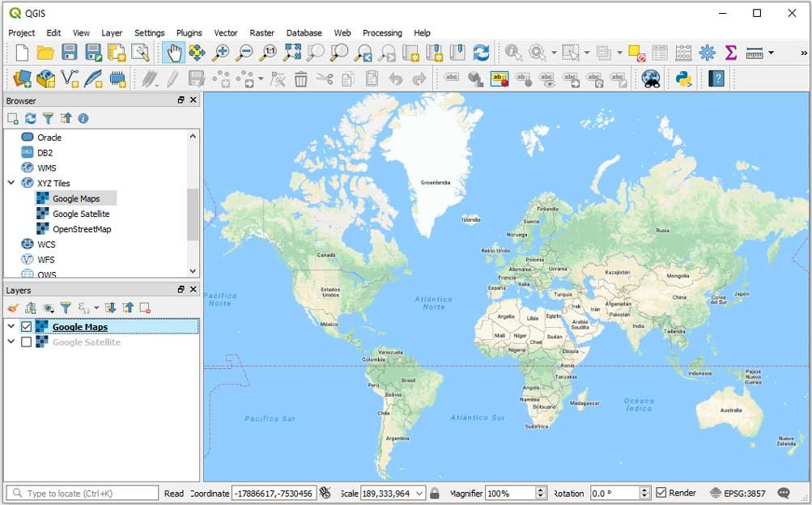Refresh the Browser panel

(30, 118)
